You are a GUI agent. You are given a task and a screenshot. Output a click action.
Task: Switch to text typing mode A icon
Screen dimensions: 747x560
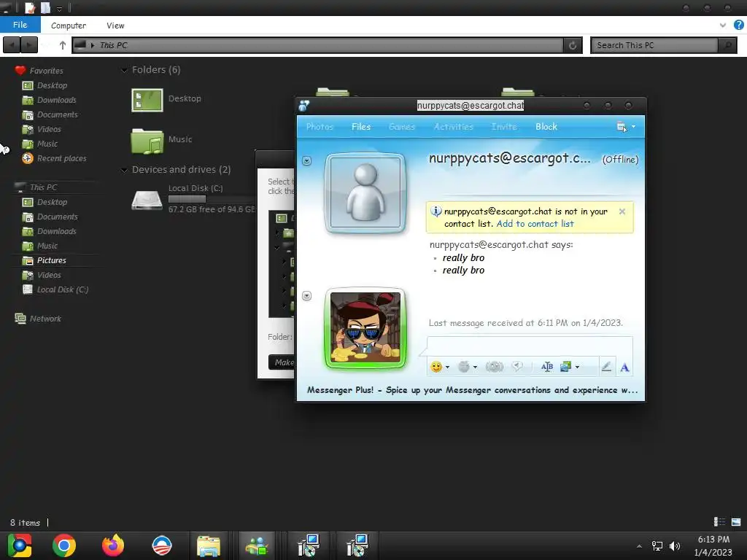click(x=624, y=367)
